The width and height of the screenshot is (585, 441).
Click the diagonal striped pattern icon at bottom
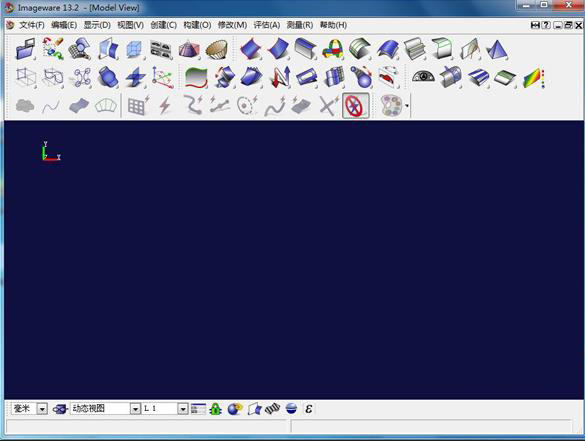[x=272, y=409]
